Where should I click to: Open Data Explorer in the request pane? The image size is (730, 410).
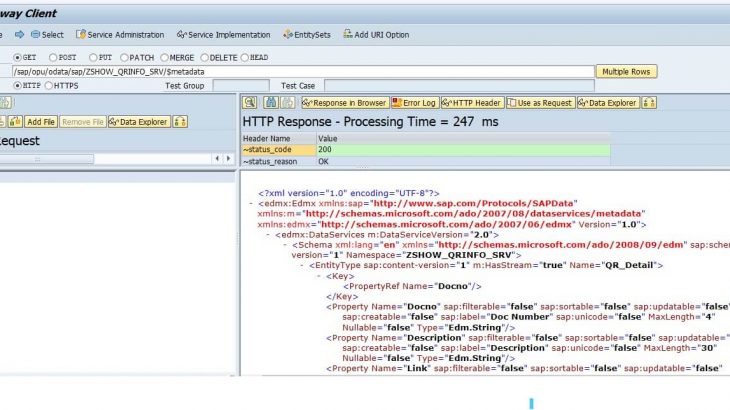pos(139,122)
